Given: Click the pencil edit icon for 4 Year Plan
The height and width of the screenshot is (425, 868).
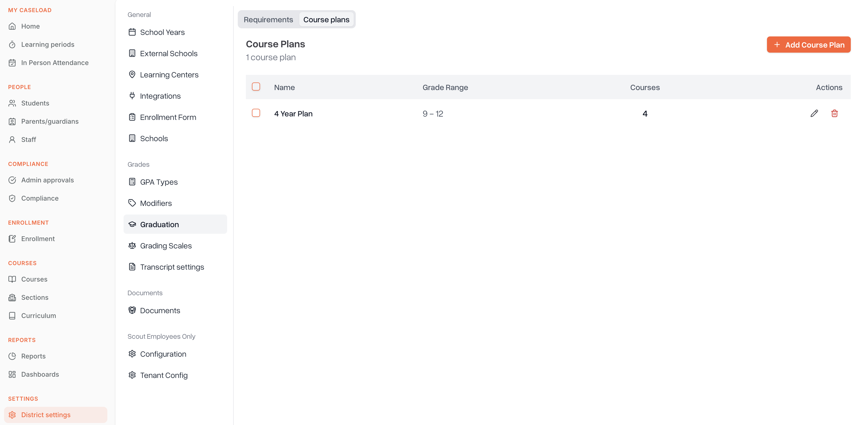Looking at the screenshot, I should 814,114.
